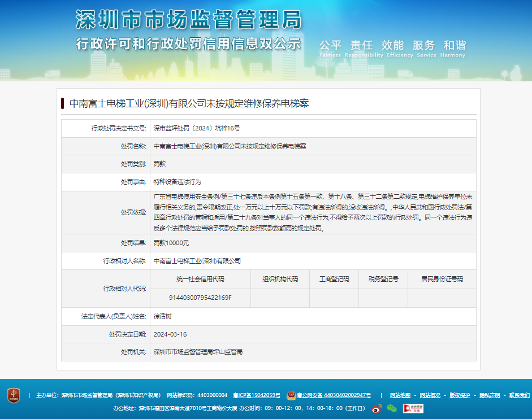This screenshot has height=419, width=532.
Task: Click the 法定代表人(负责人)姓名 row label
Action: pyautogui.click(x=114, y=316)
